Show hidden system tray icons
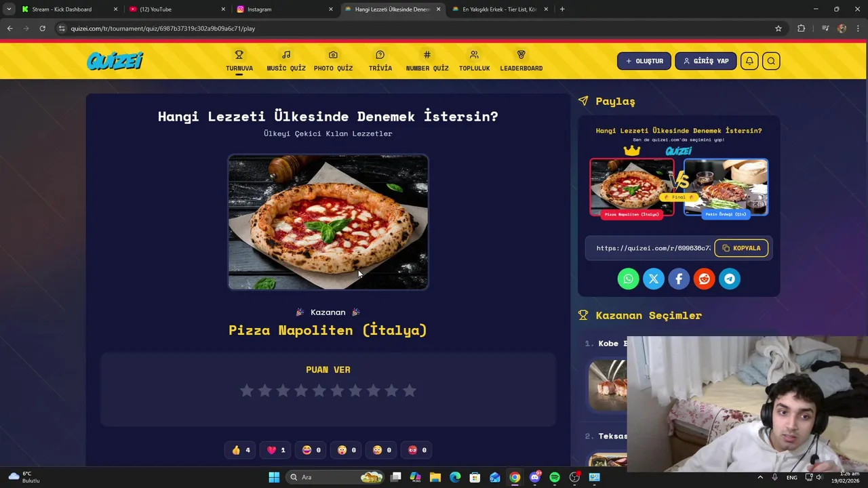This screenshot has width=868, height=488. tap(760, 477)
